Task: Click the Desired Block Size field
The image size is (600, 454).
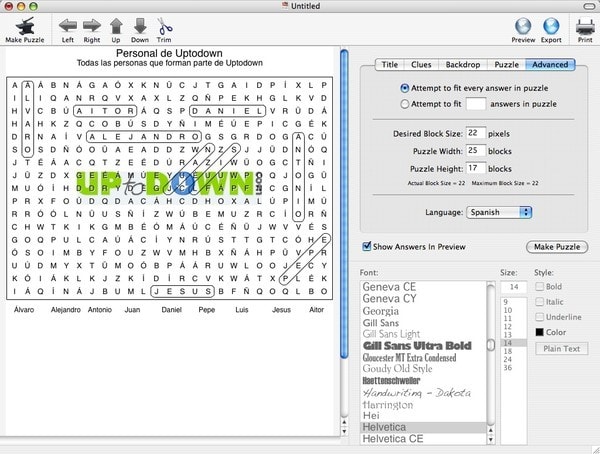Action: 476,133
